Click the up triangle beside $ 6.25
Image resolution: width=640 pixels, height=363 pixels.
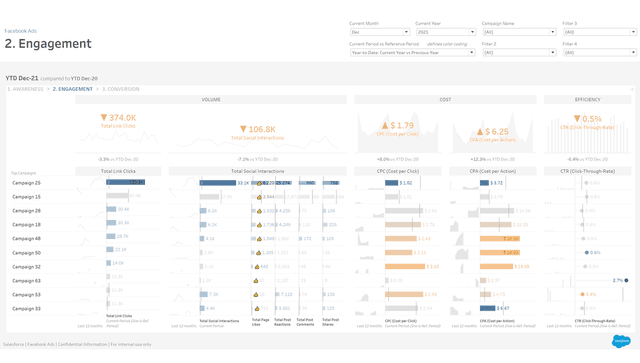480,132
